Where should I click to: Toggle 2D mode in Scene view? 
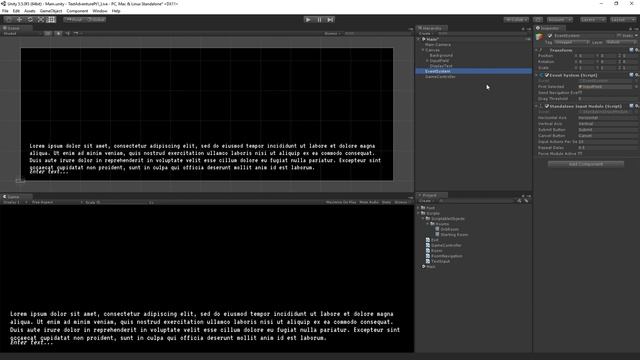point(48,33)
